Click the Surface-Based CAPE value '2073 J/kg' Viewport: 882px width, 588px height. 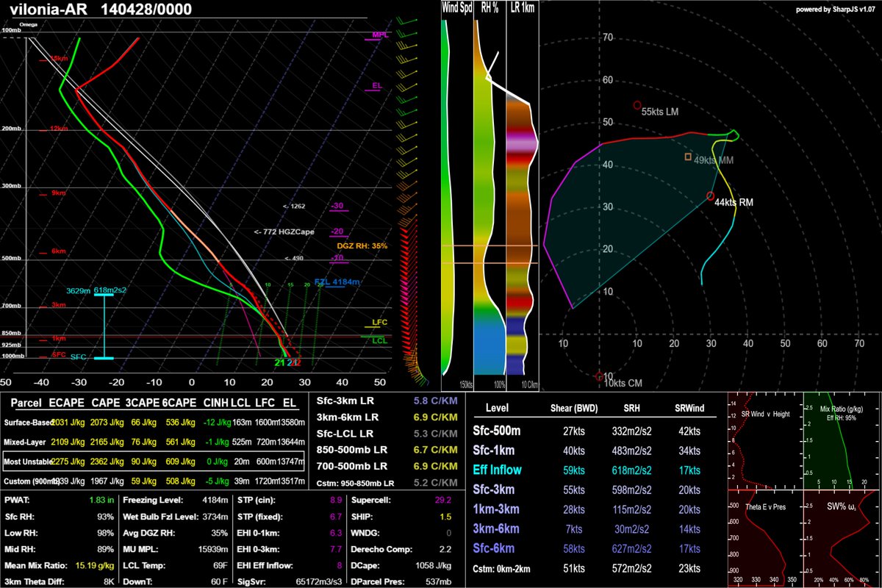105,423
